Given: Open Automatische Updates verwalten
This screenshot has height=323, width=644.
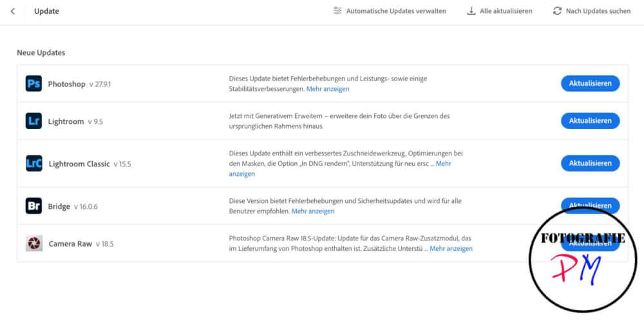Looking at the screenshot, I should click(396, 11).
